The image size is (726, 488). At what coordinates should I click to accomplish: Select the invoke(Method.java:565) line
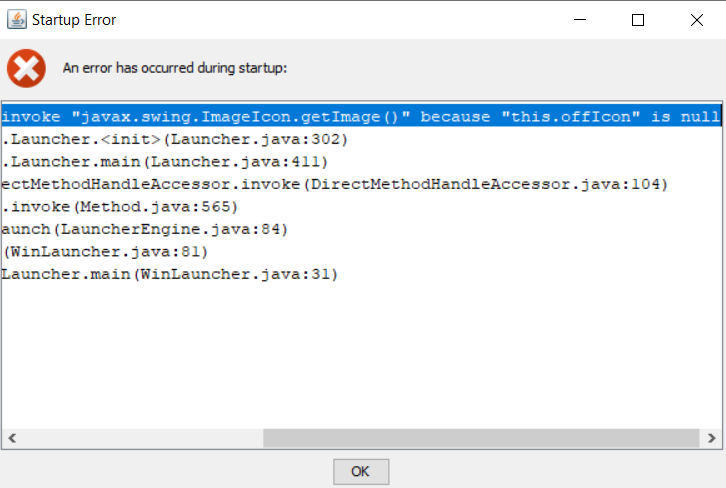tap(119, 207)
